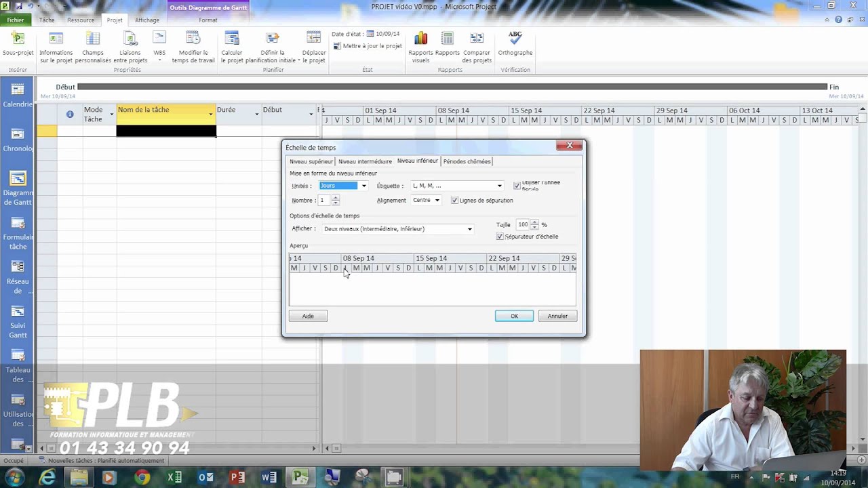Open the Alignement dropdown
The height and width of the screenshot is (488, 868).
[x=437, y=201]
